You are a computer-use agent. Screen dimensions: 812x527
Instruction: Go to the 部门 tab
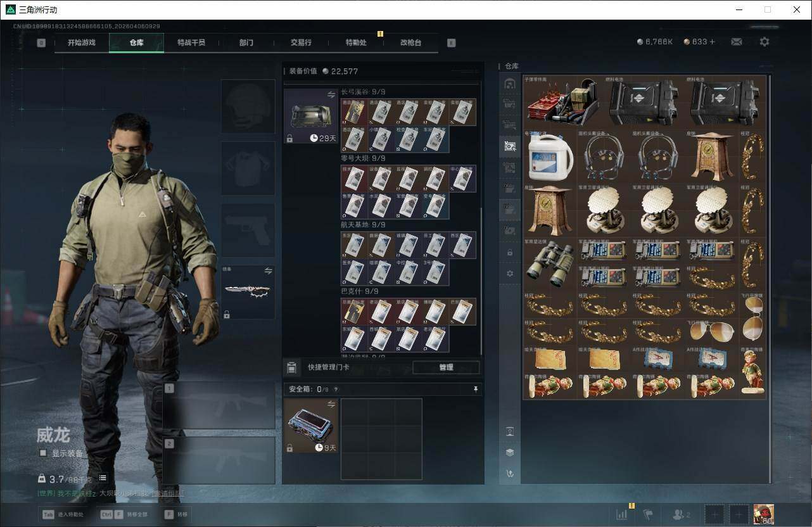(x=246, y=42)
